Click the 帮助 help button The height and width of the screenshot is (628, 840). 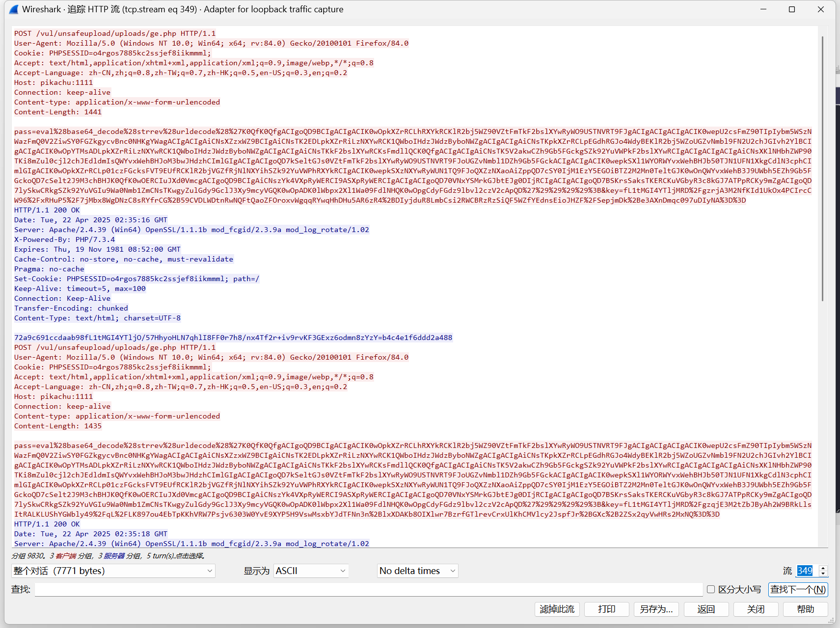click(x=805, y=609)
